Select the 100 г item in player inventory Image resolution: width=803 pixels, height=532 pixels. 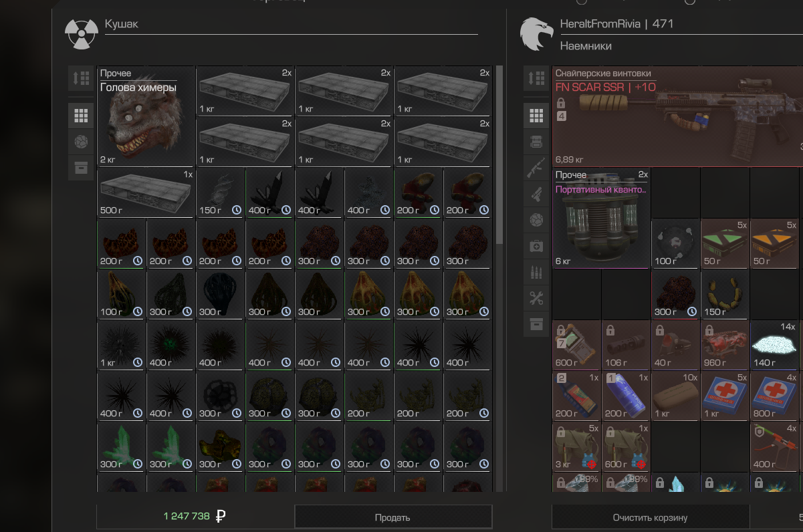pyautogui.click(x=675, y=243)
